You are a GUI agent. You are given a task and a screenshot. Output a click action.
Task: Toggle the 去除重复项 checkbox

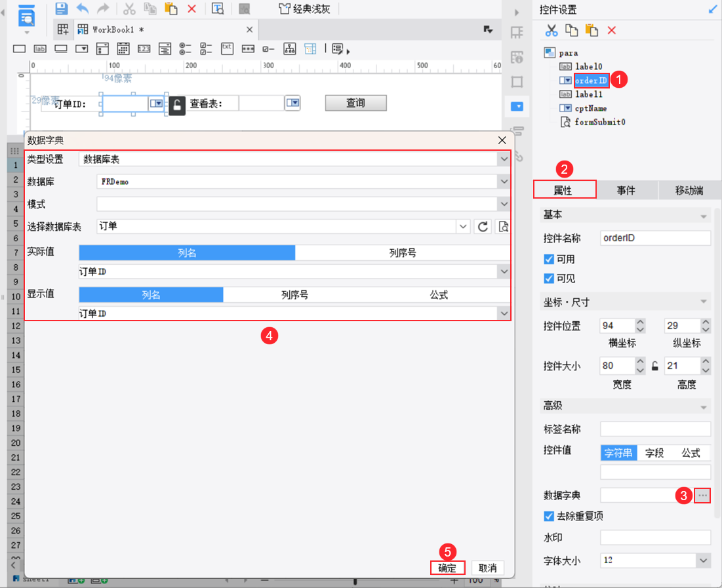[x=548, y=516]
